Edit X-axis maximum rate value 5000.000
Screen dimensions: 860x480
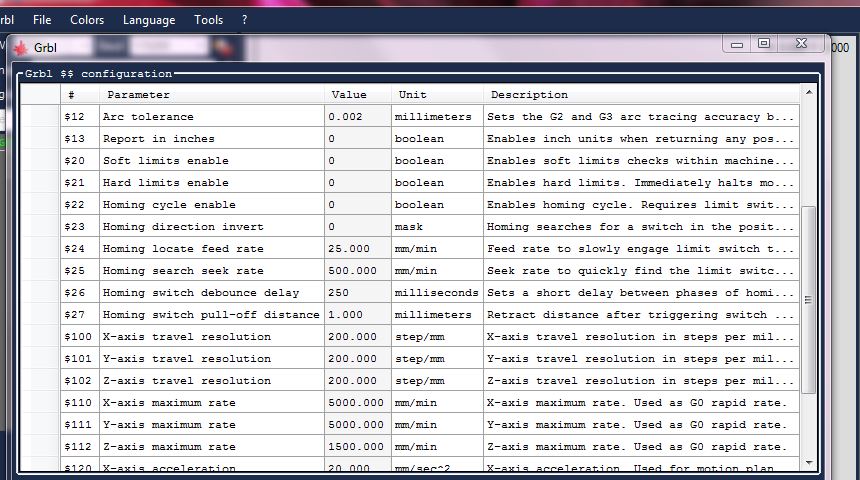(358, 402)
